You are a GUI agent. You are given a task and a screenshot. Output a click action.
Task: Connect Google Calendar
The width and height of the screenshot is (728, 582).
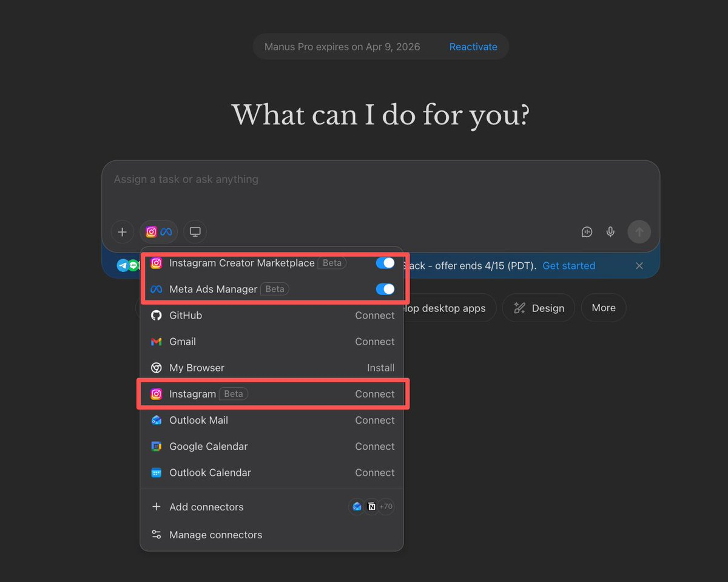pos(375,446)
